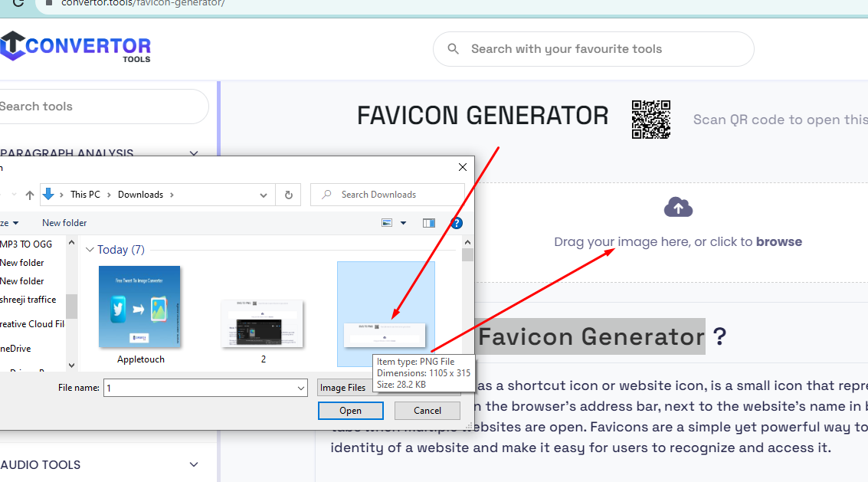
Task: Select the MP3 TO OGG sidebar folder
Action: pyautogui.click(x=26, y=244)
